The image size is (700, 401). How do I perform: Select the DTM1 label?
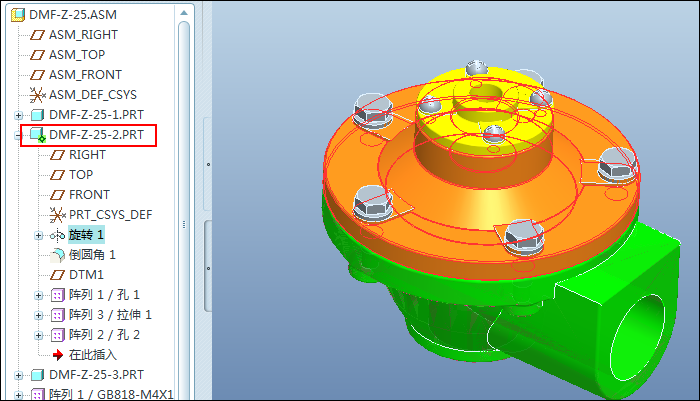pos(86,275)
